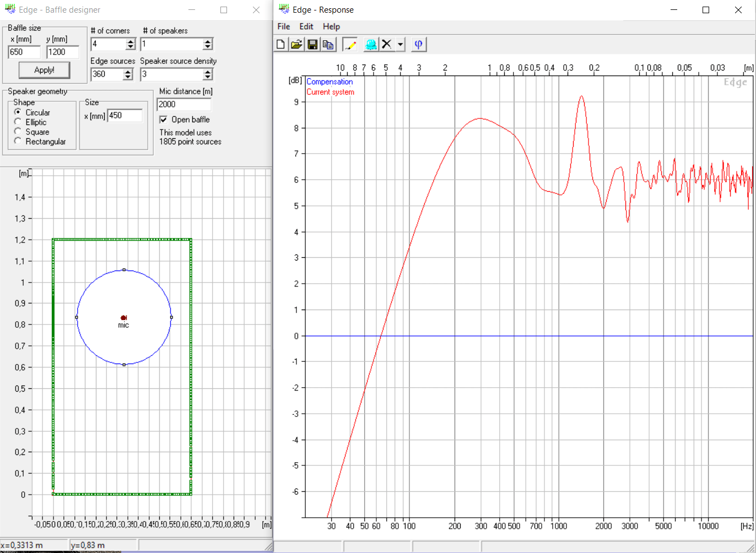The height and width of the screenshot is (553, 756).
Task: Maximize the Response window
Action: [706, 10]
